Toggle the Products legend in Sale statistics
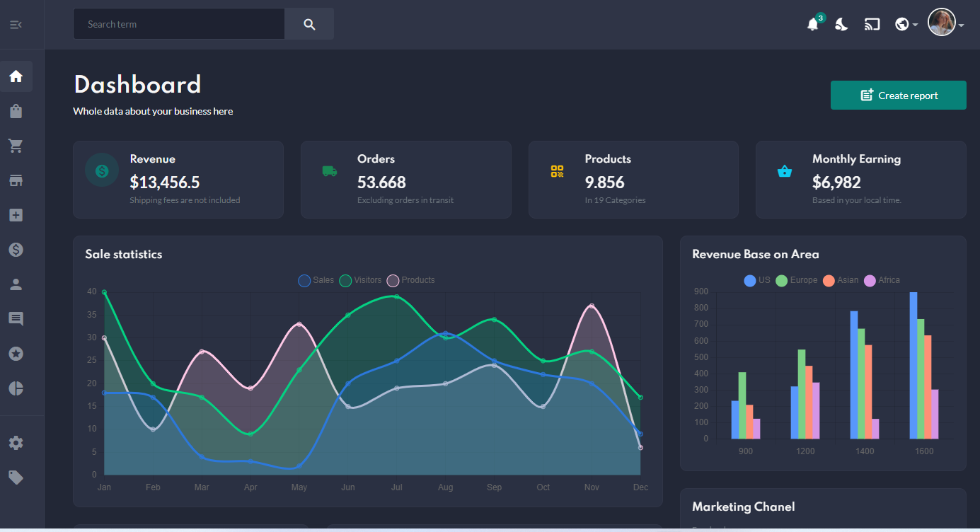Screen dimensions: 980x532 pos(411,280)
